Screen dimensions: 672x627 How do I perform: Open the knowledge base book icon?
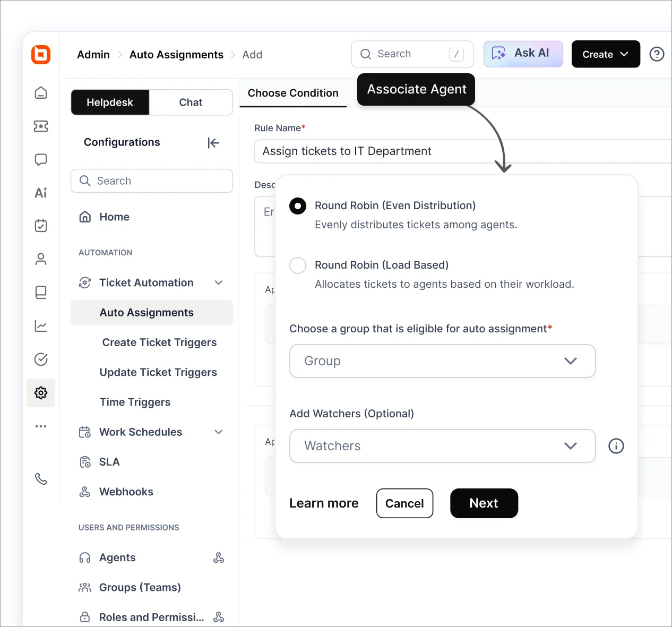(41, 293)
